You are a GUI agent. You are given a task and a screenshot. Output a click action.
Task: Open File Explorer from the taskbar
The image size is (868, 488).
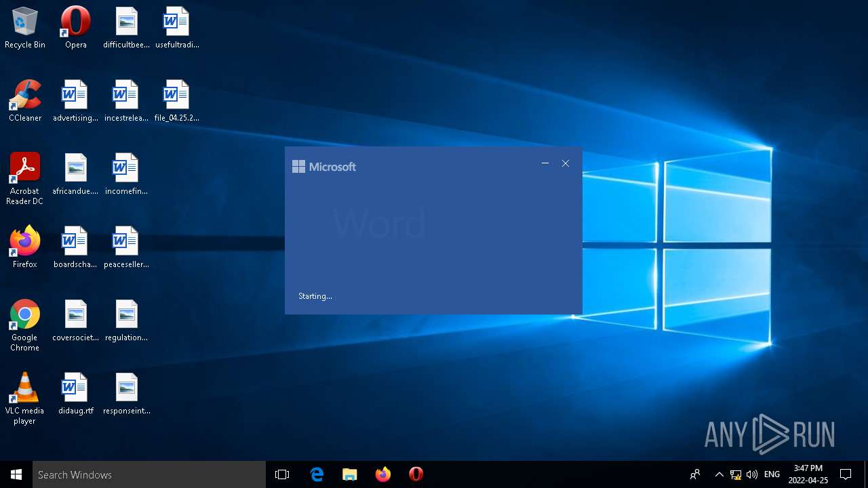pyautogui.click(x=350, y=474)
